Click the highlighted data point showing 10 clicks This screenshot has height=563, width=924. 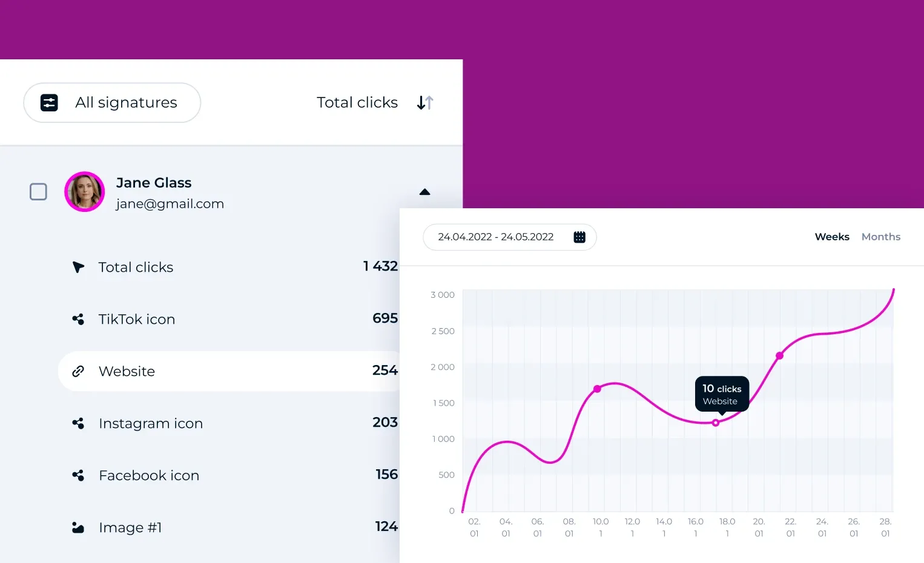pyautogui.click(x=716, y=422)
